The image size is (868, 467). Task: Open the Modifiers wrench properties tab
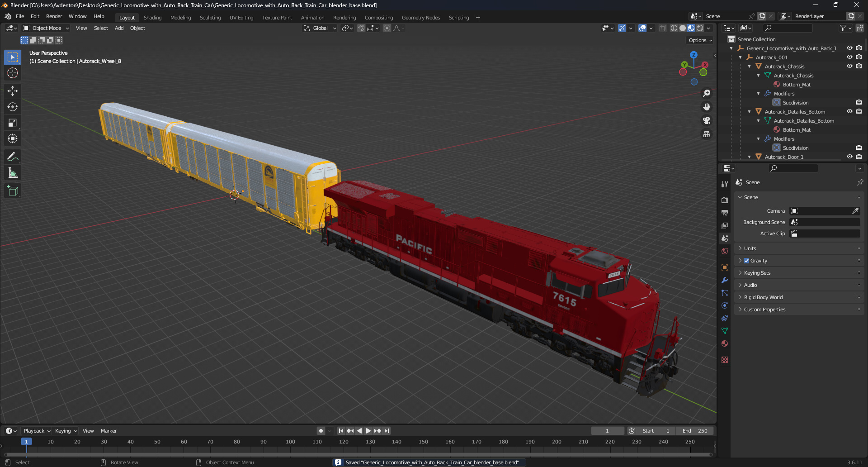725,280
